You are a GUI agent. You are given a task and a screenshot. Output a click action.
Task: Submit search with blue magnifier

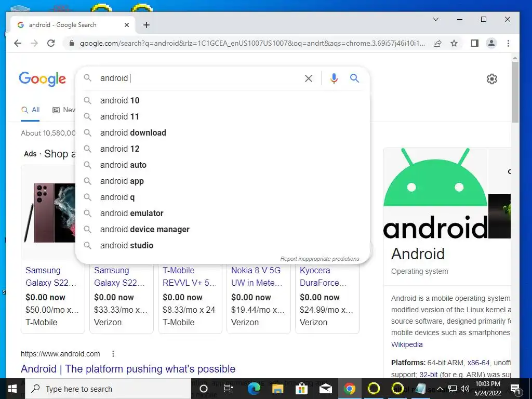coord(354,78)
